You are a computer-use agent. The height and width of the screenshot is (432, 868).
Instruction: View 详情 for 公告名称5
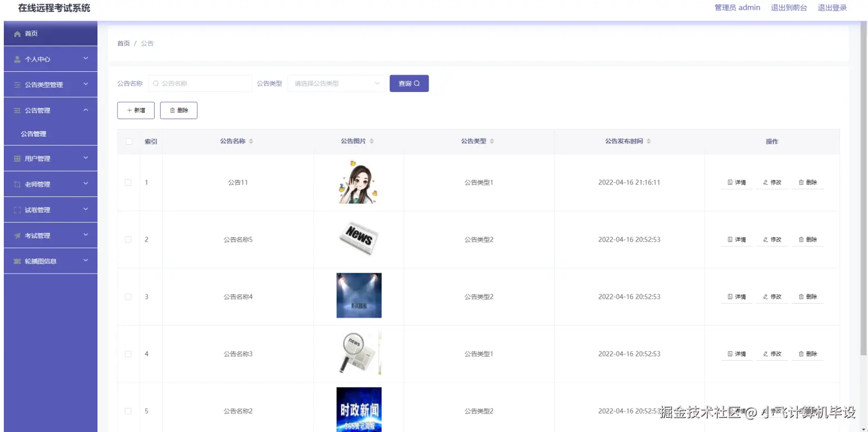pos(737,240)
